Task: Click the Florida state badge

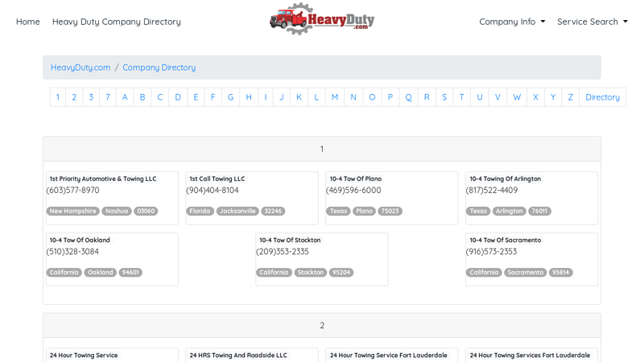Action: pyautogui.click(x=200, y=211)
